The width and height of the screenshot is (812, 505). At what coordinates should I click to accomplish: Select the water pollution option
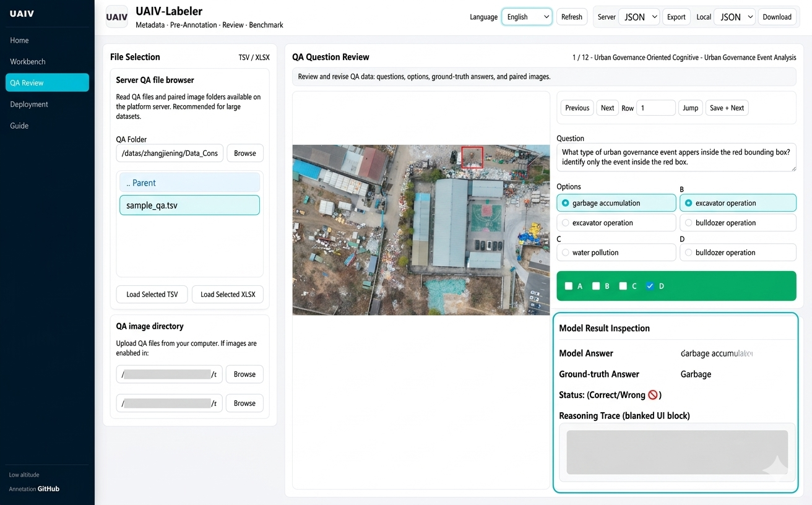616,252
